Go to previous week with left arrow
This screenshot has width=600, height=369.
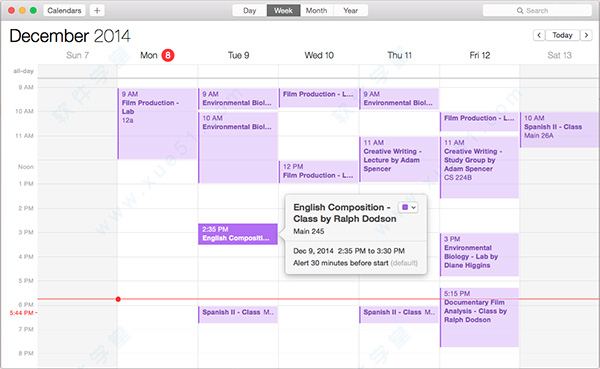click(539, 35)
